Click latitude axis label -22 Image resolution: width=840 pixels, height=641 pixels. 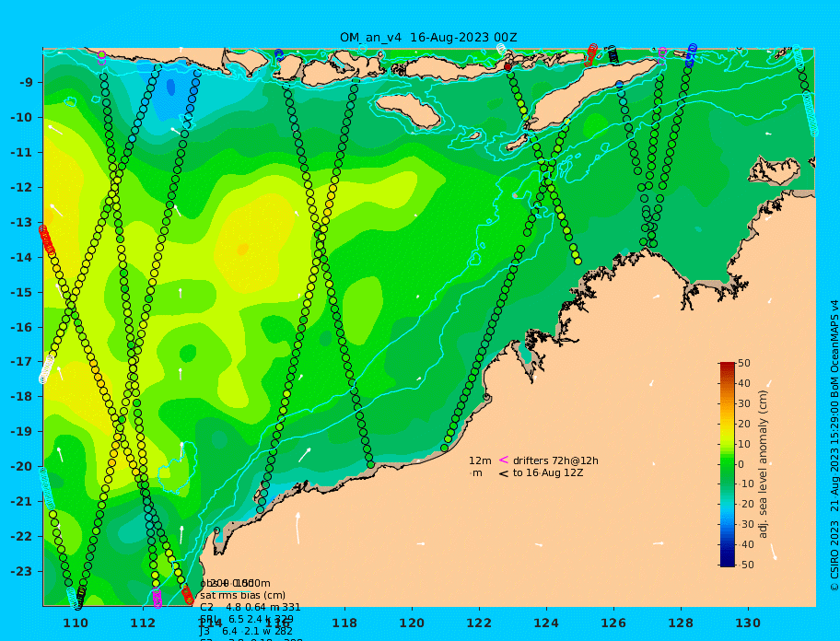click(x=21, y=537)
